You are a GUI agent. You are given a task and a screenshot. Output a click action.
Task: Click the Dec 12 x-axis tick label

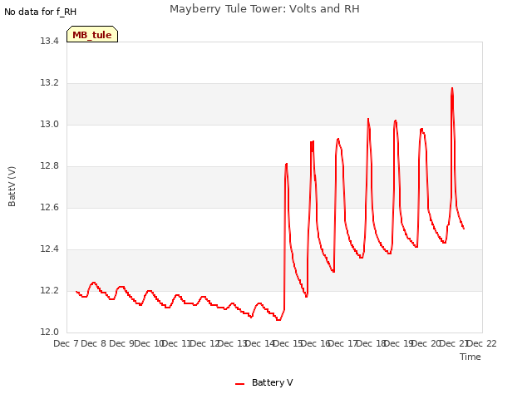point(204,343)
